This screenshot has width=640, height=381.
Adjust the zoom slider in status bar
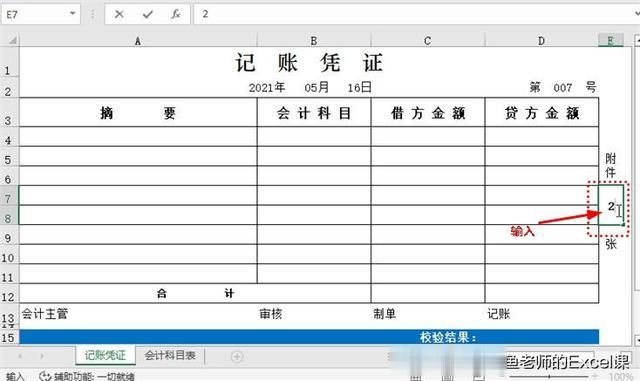549,376
